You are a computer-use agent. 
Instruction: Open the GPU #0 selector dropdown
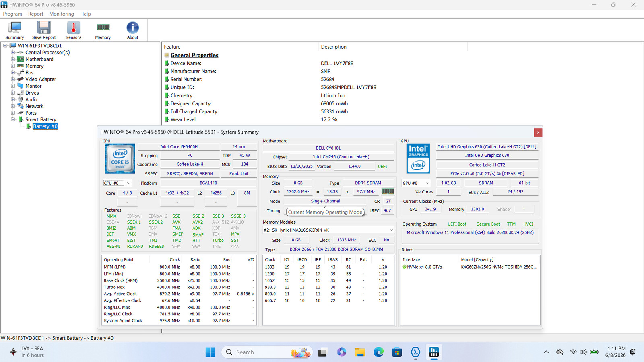pos(416,183)
